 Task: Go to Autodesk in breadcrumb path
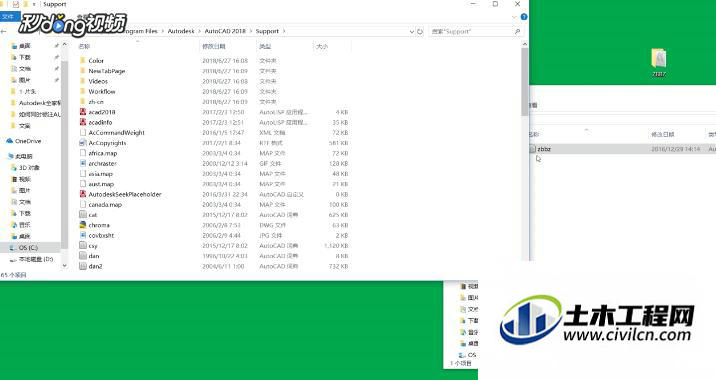coord(181,31)
